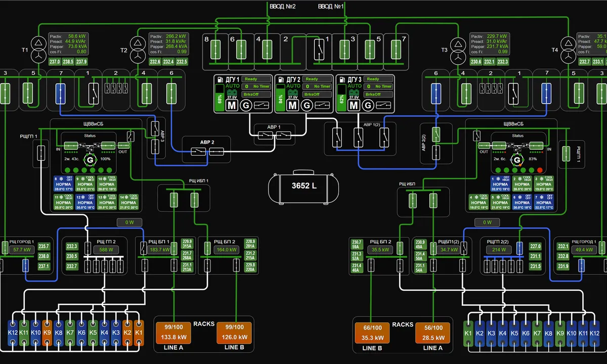Click the G generator symbol of ДГУ 2
Image resolution: width=607 pixels, height=364 pixels.
(x=307, y=105)
